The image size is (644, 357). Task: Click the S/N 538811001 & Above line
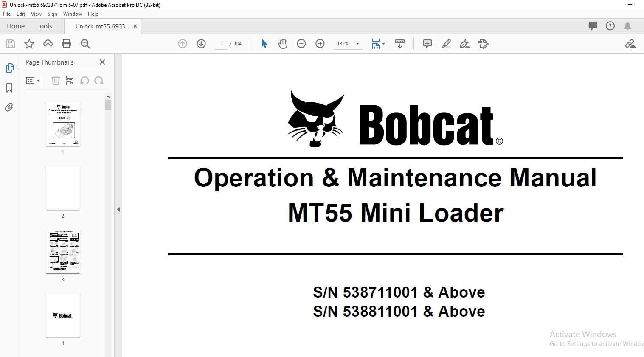point(399,311)
